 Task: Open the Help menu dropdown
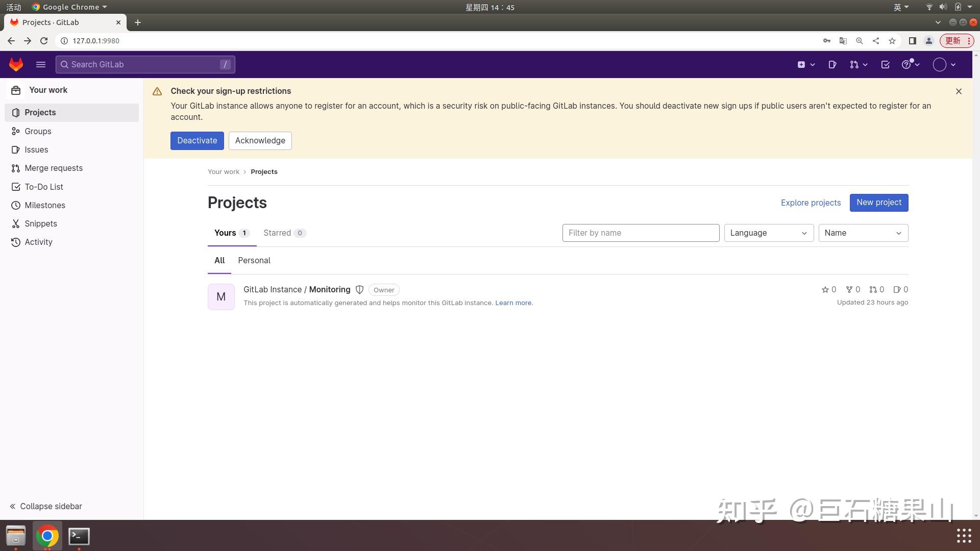(911, 64)
